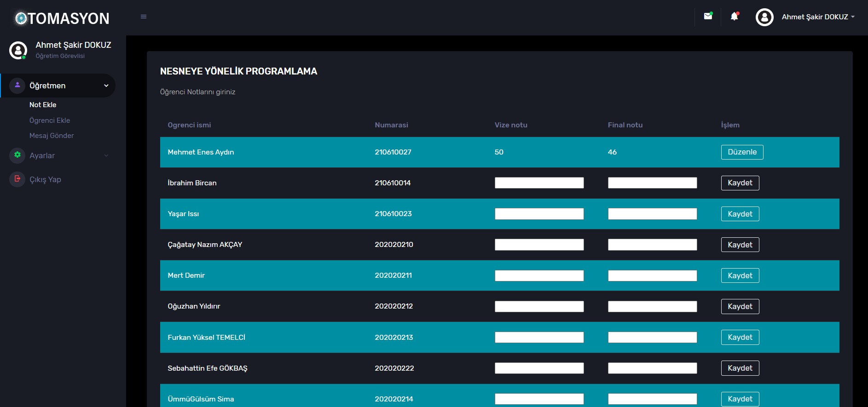Viewport: 868px width, 407px height.
Task: Focus Vize notu field for Oğuzhan Yıldırır
Action: pos(539,306)
